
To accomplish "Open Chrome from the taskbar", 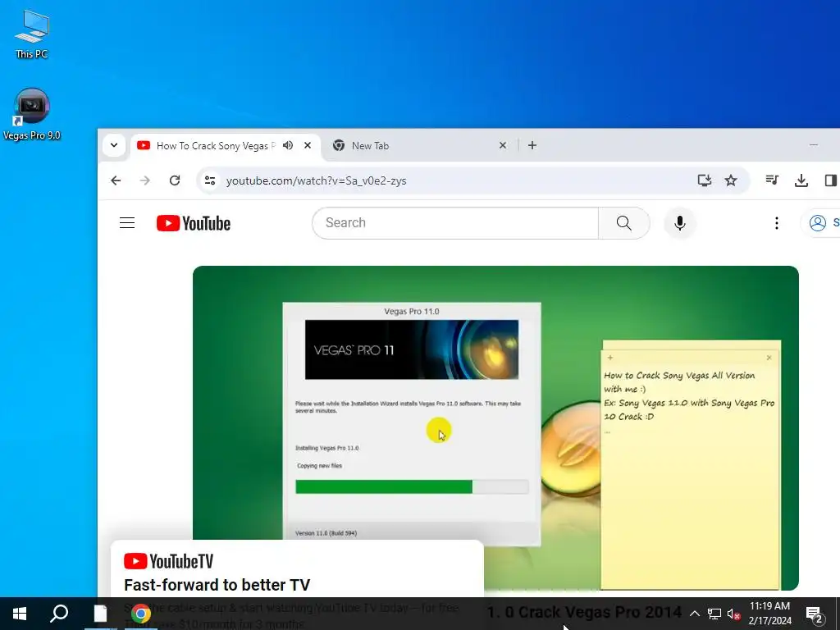I will point(141,614).
